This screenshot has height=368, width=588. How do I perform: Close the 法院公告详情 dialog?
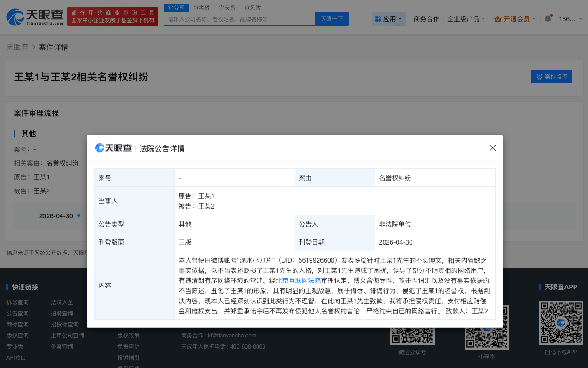coord(492,147)
